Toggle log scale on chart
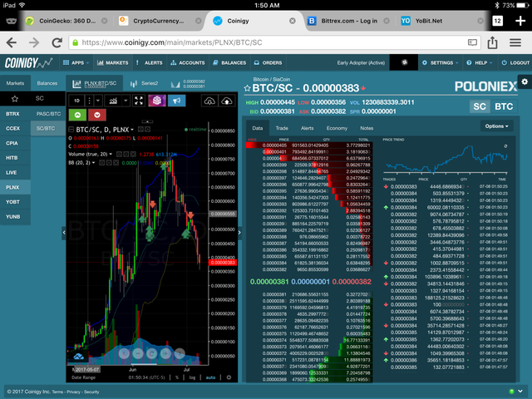Viewport: 532px width, 399px height. 192,377
